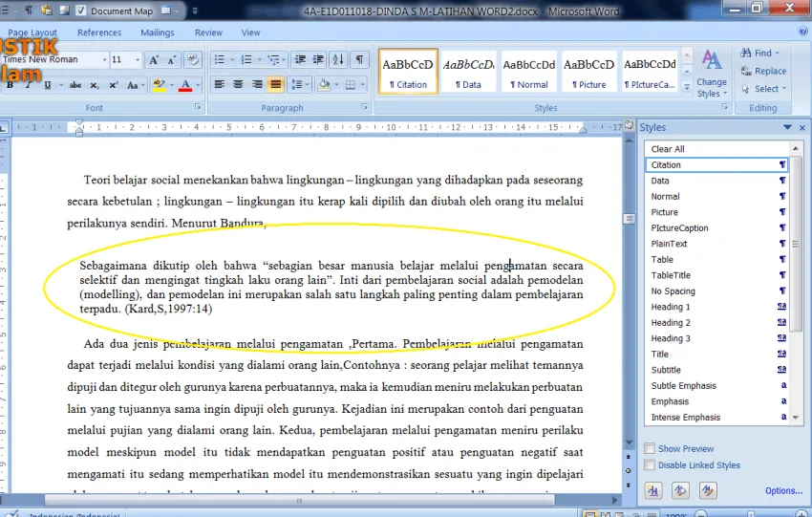
Task: Click the Strikethrough icon
Action: (75, 85)
